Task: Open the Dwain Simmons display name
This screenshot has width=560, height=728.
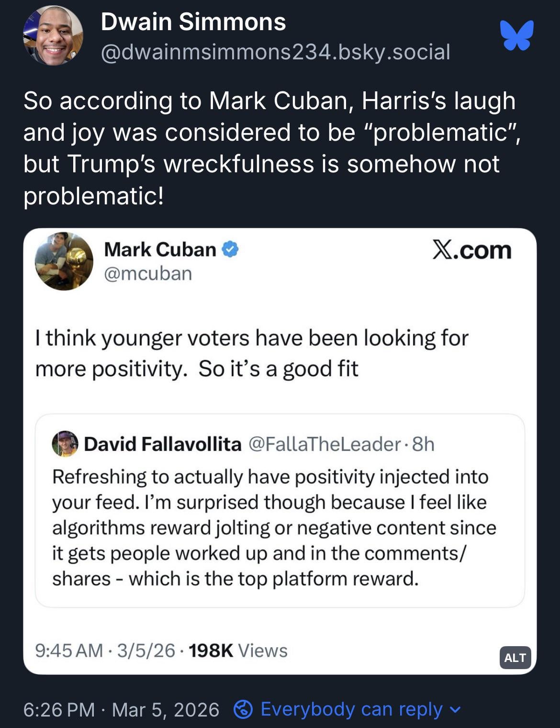Action: click(x=193, y=22)
